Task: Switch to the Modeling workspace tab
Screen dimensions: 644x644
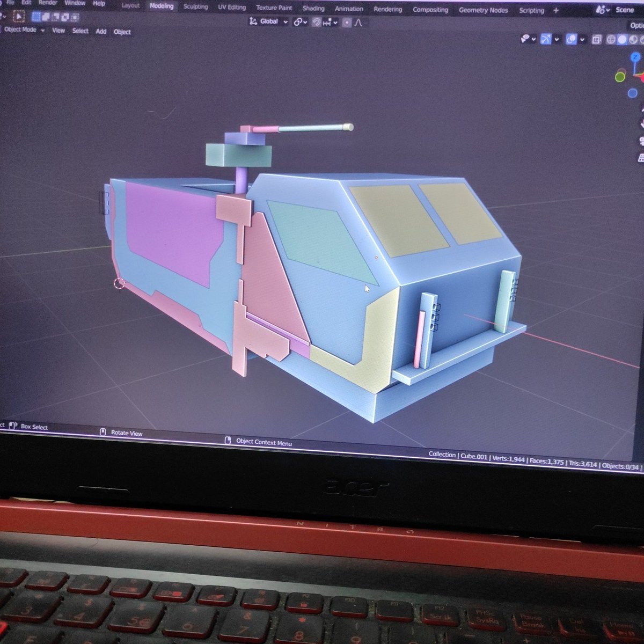Action: 162,6
